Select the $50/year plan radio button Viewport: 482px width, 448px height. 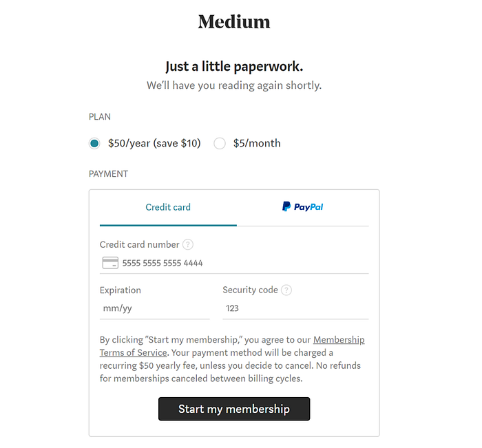(94, 144)
